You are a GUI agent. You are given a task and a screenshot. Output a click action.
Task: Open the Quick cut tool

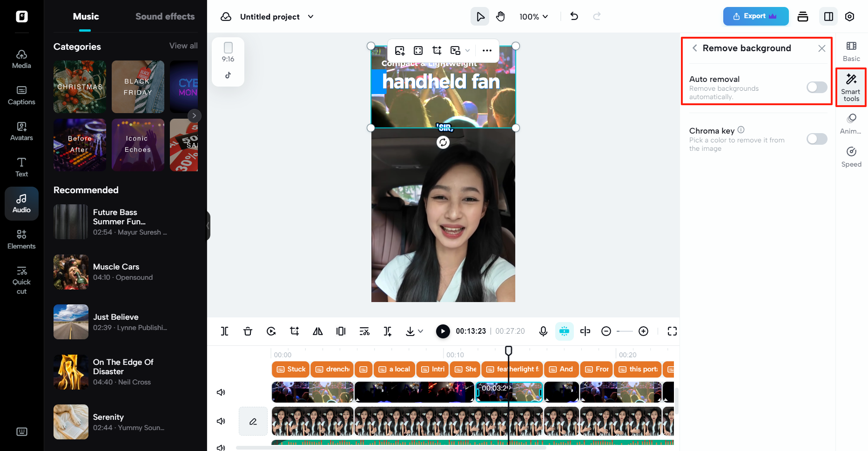coord(21,279)
